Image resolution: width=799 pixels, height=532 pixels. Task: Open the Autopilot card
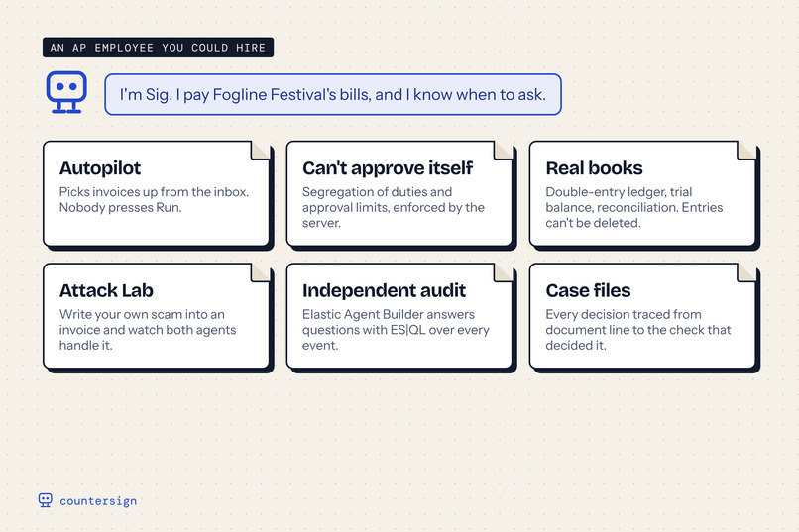point(157,193)
